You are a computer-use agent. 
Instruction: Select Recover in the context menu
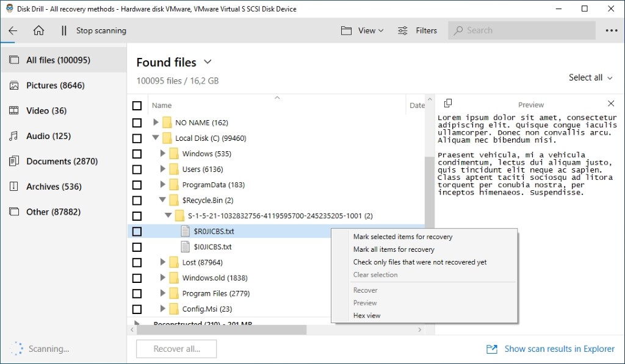365,290
